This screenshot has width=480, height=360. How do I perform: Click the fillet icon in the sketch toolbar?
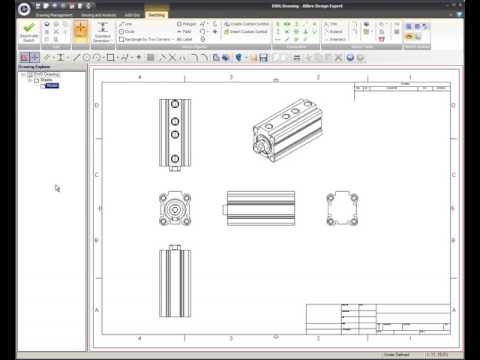(195, 58)
